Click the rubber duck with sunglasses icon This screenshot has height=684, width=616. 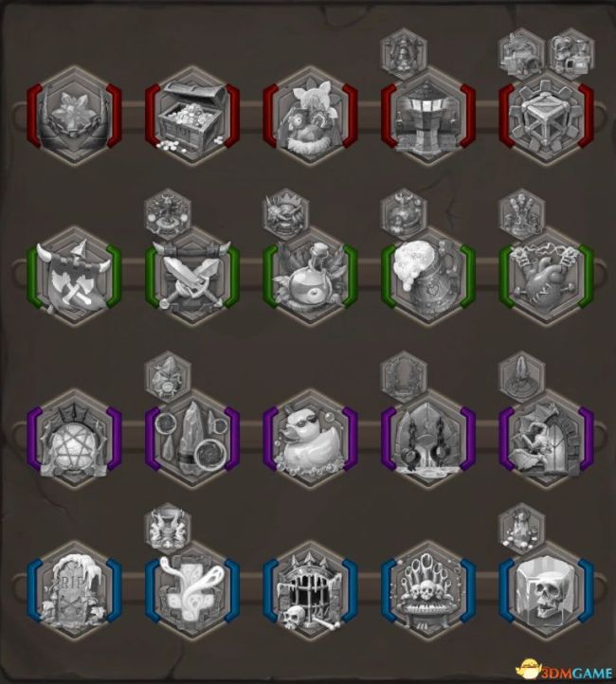(310, 440)
